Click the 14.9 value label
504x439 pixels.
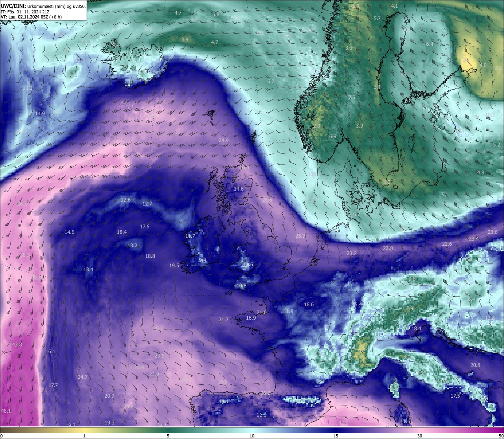[x=40, y=113]
